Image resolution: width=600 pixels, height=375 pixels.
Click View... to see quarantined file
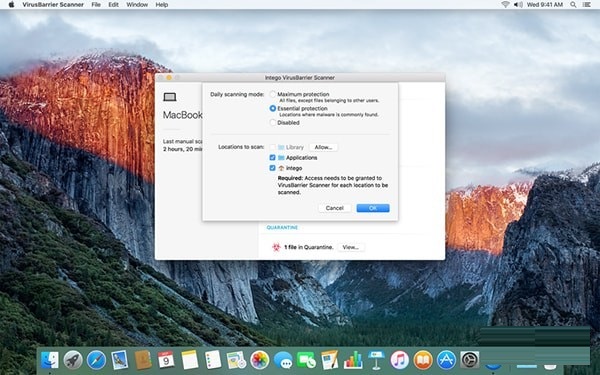[x=351, y=247]
